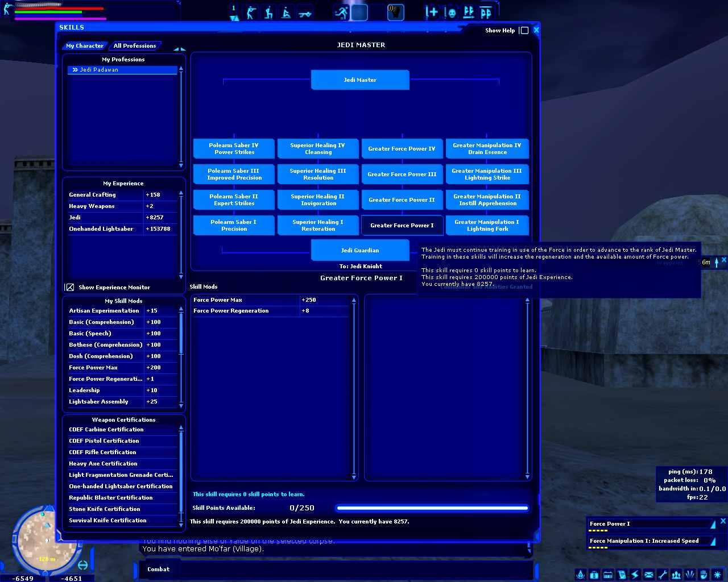Open the inventory briefcase icon
The image size is (728, 582).
tap(594, 575)
